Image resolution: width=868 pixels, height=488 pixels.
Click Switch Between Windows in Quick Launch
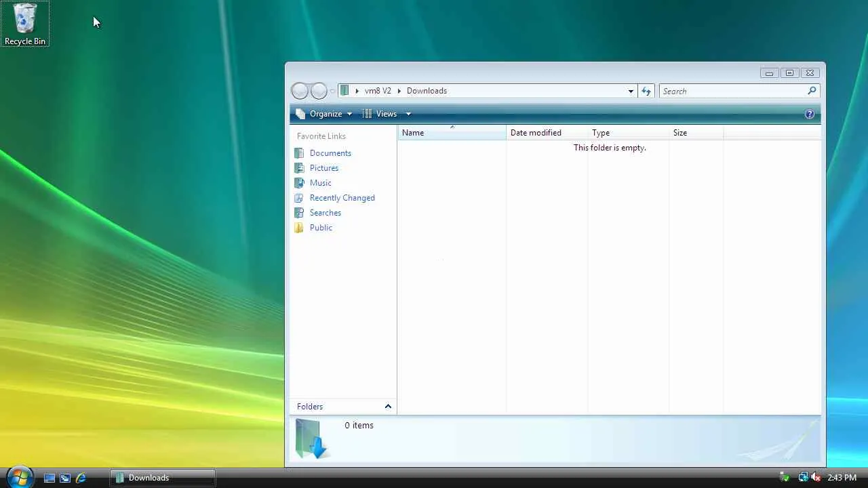pos(65,478)
